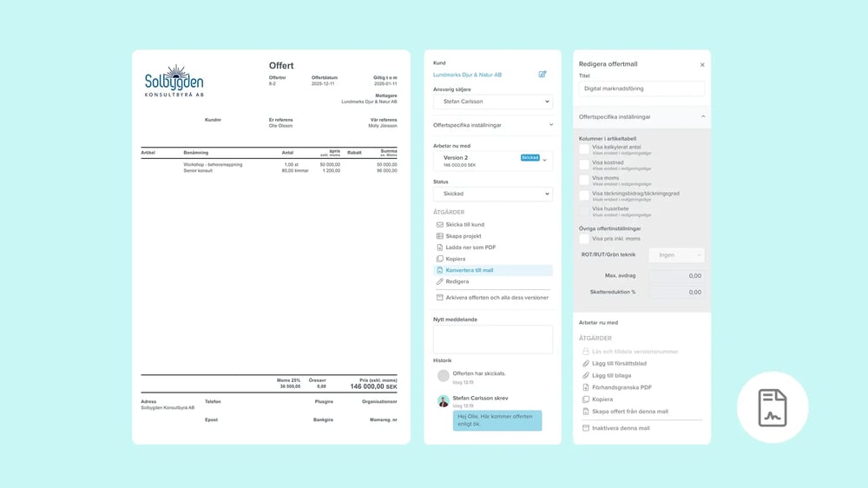Open the Status dropdown showing Skickad
Screen dimensions: 868x488
(492, 195)
